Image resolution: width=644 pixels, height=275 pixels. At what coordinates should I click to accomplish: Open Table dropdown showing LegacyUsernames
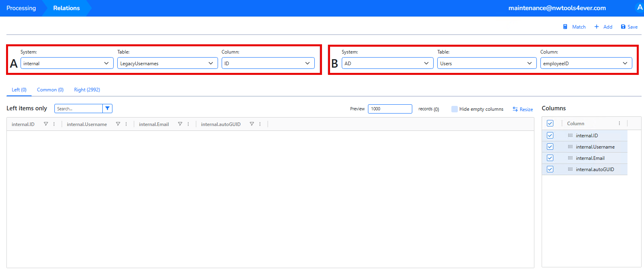pyautogui.click(x=168, y=63)
